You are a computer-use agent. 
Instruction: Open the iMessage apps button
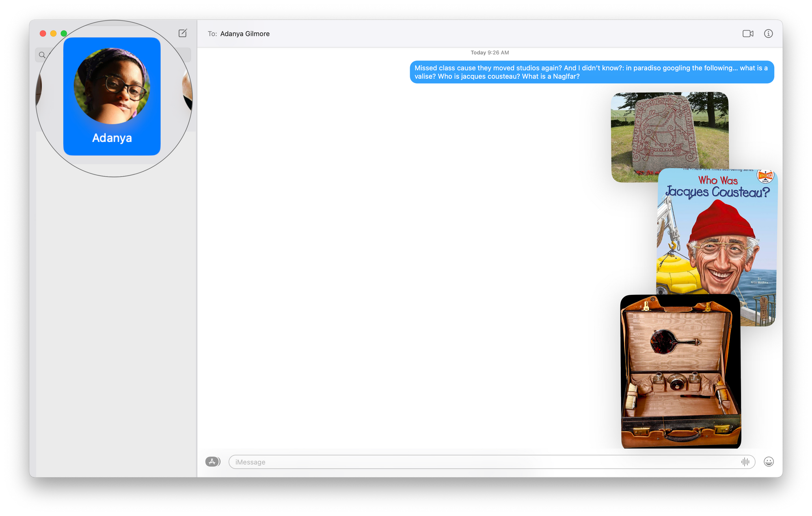pyautogui.click(x=212, y=462)
